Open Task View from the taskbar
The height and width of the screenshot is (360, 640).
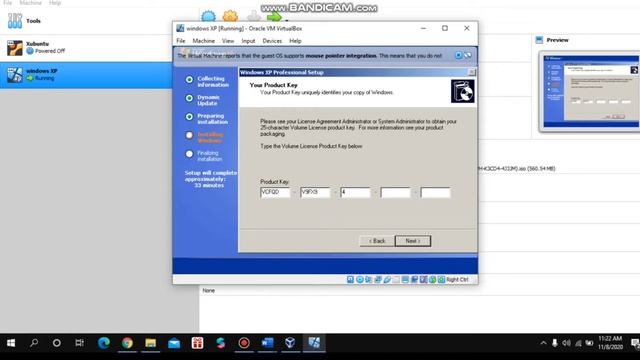[x=80, y=343]
